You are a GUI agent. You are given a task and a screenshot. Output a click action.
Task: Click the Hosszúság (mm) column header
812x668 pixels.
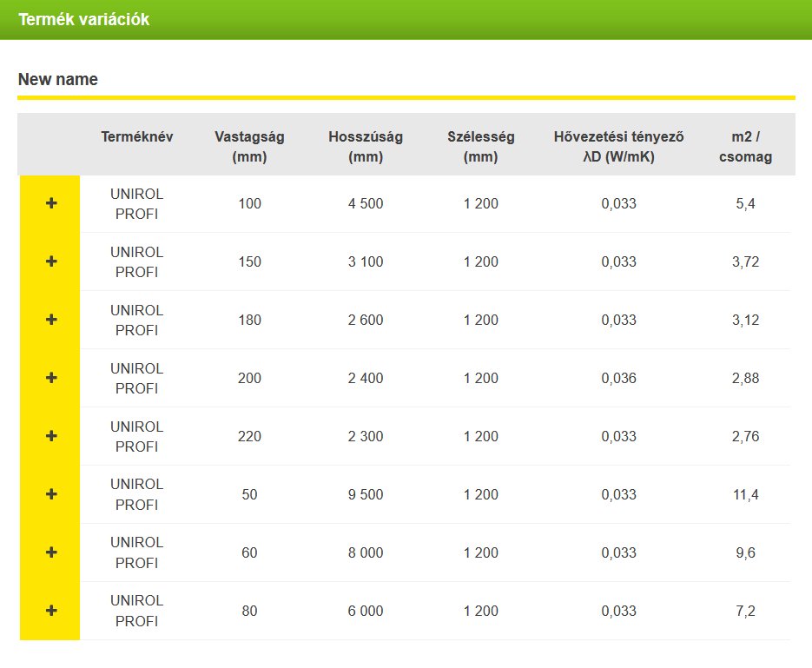[366, 147]
